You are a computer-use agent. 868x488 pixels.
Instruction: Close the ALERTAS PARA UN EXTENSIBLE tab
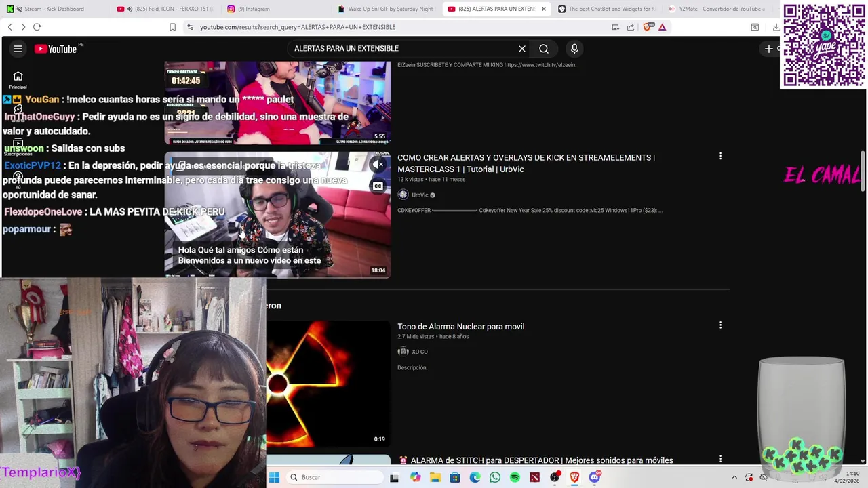pos(543,9)
